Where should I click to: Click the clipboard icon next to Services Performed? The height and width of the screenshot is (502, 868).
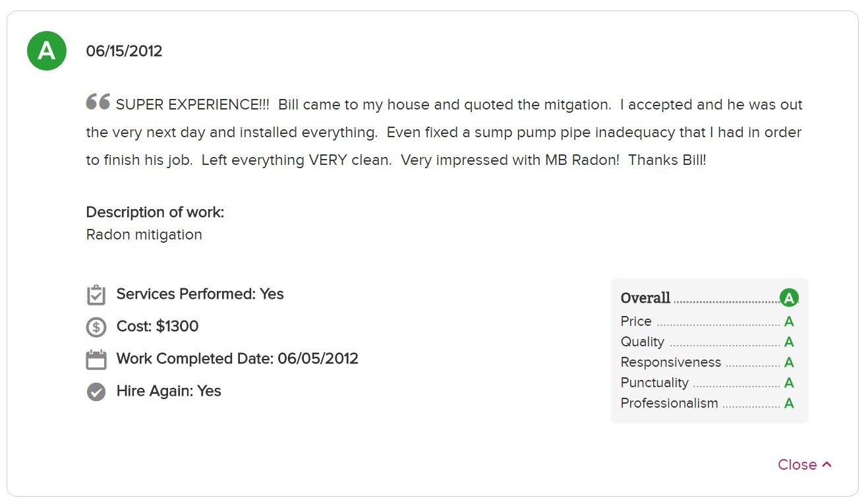pos(96,295)
